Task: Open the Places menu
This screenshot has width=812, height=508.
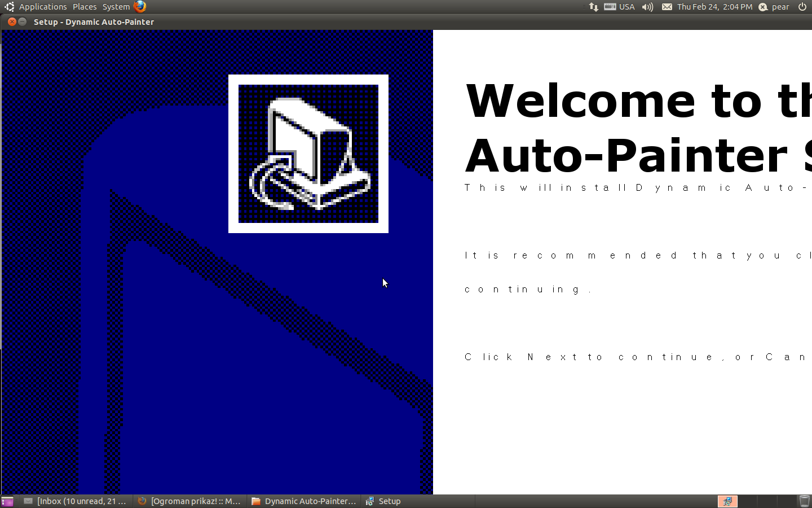Action: [85, 7]
